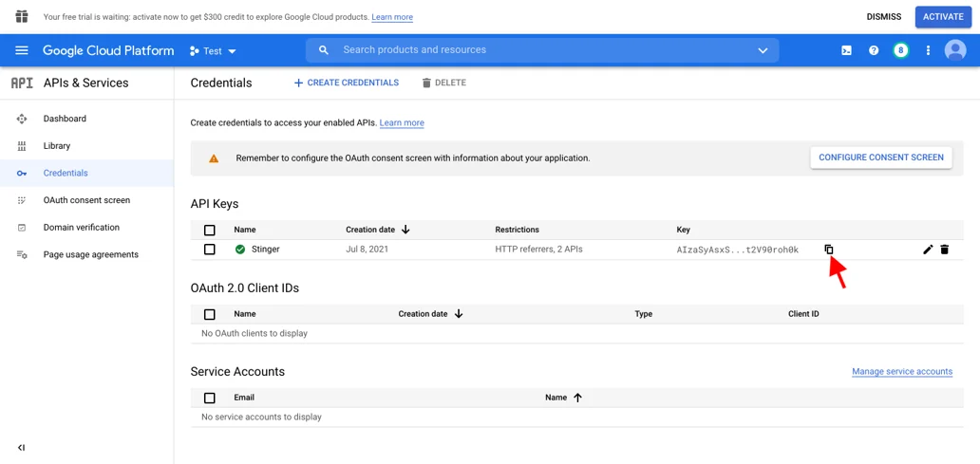Image resolution: width=980 pixels, height=464 pixels.
Task: Click the Restrictions column header
Action: (517, 230)
